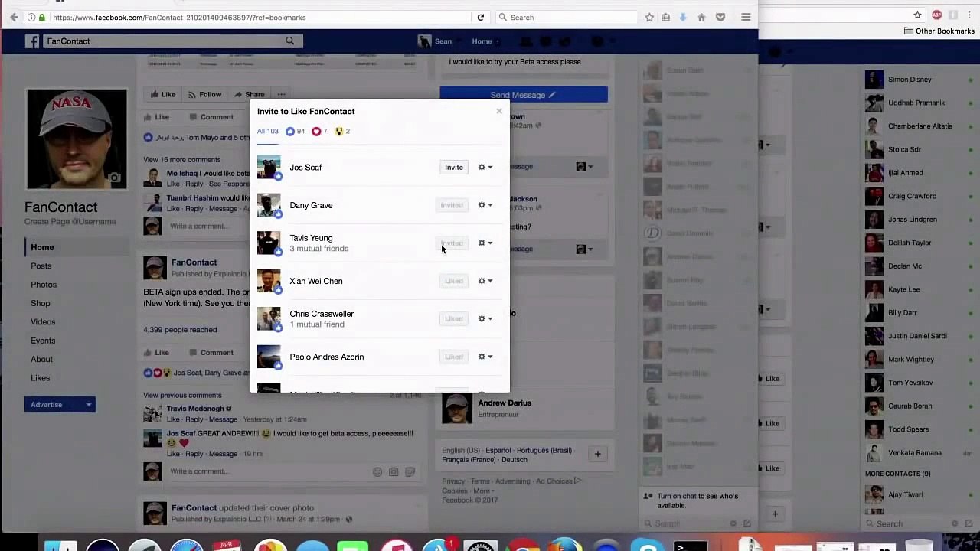Show the 2 Wow reactions tab
Image resolution: width=980 pixels, height=551 pixels.
342,132
